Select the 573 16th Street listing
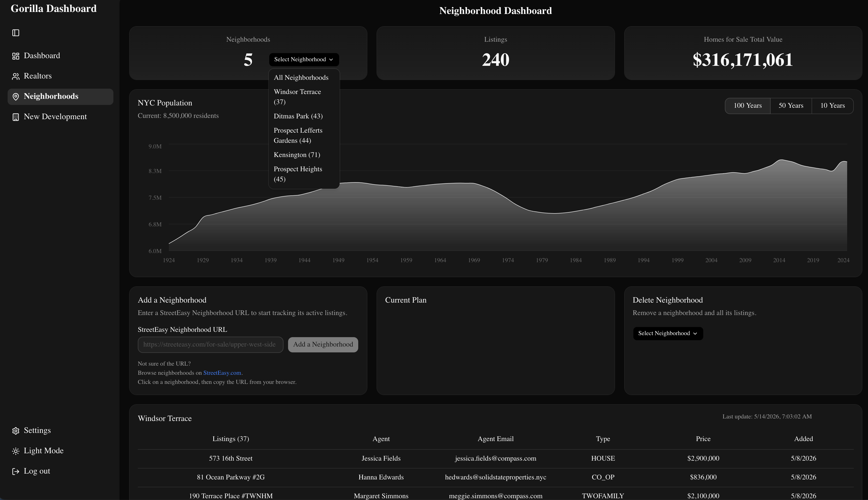Image resolution: width=868 pixels, height=500 pixels. 231,458
